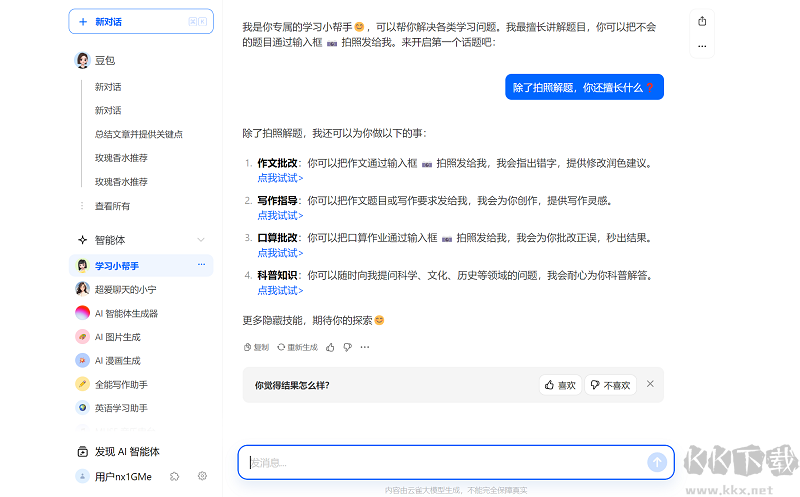Click the dots icon beside 查看所有
The image size is (800, 497).
pyautogui.click(x=82, y=206)
